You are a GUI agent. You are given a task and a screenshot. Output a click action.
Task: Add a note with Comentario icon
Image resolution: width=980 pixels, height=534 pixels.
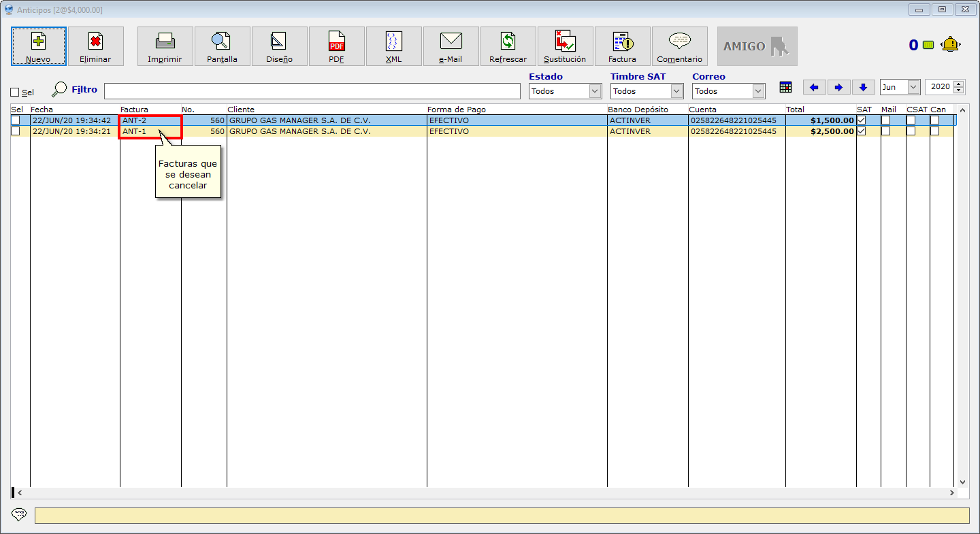[679, 41]
